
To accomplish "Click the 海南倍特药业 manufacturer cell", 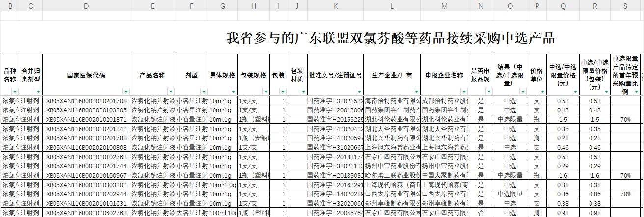I will (392, 101).
